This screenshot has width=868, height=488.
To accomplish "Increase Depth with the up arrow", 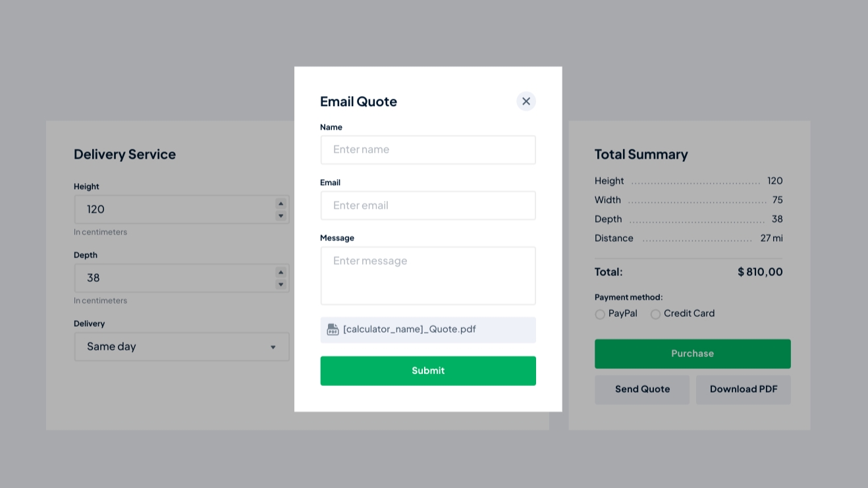I will pos(281,272).
